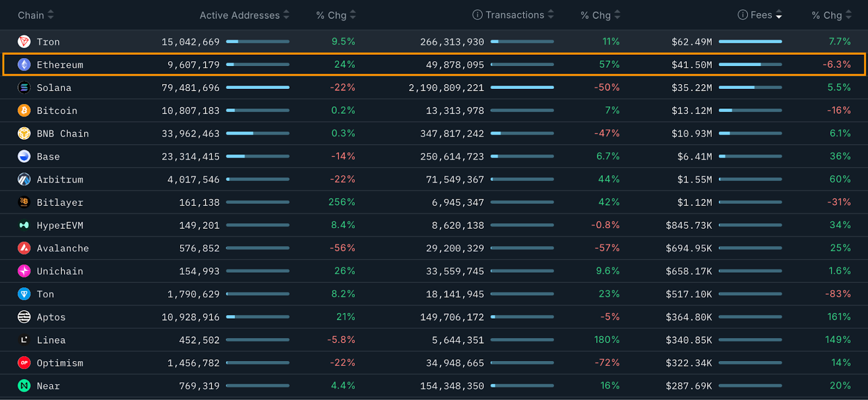Open the Optimism chain name link
Viewport: 868px width, 400px height.
click(x=60, y=363)
